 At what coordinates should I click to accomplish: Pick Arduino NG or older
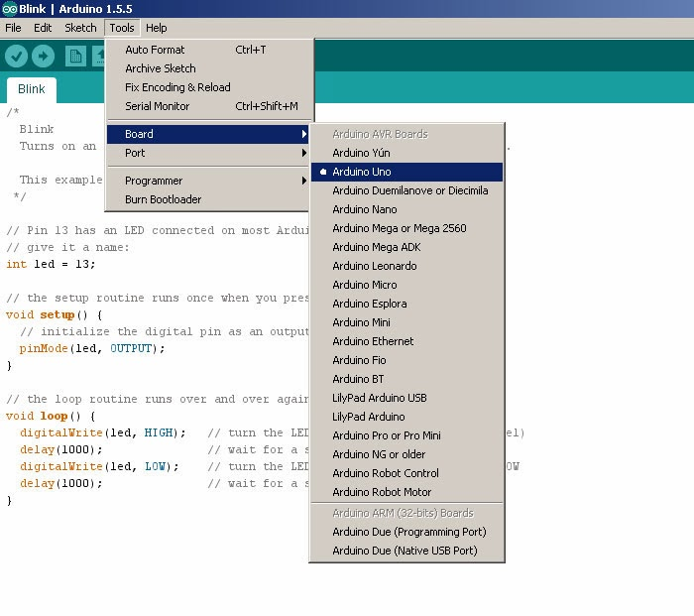[406, 454]
